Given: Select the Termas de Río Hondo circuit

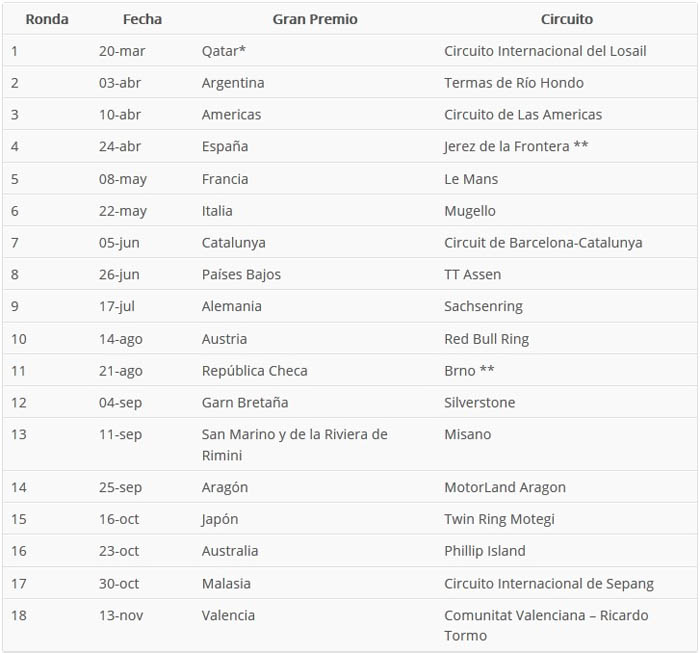Looking at the screenshot, I should [x=514, y=83].
